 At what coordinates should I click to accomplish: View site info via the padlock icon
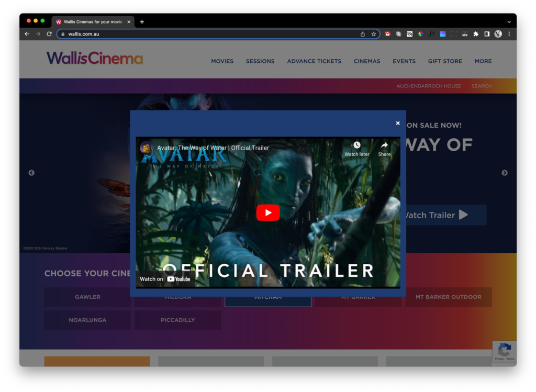click(63, 34)
